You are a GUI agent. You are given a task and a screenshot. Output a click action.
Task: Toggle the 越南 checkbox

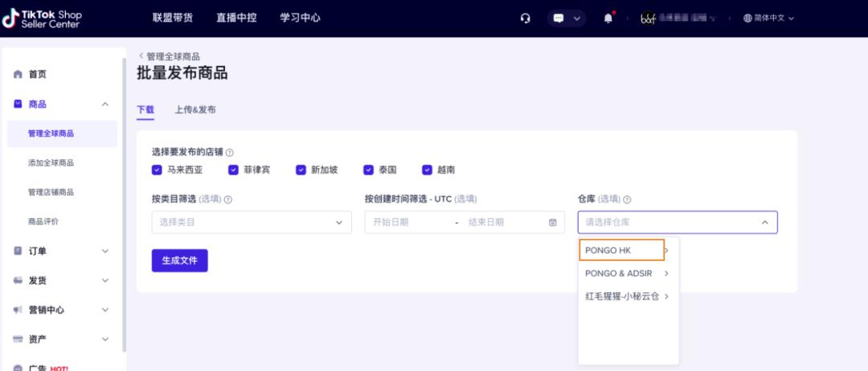pos(427,171)
